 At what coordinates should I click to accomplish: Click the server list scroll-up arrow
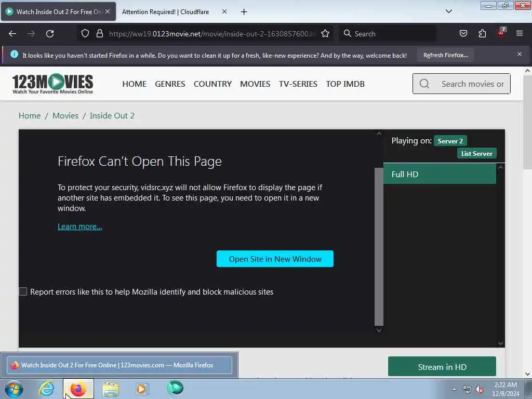click(500, 167)
